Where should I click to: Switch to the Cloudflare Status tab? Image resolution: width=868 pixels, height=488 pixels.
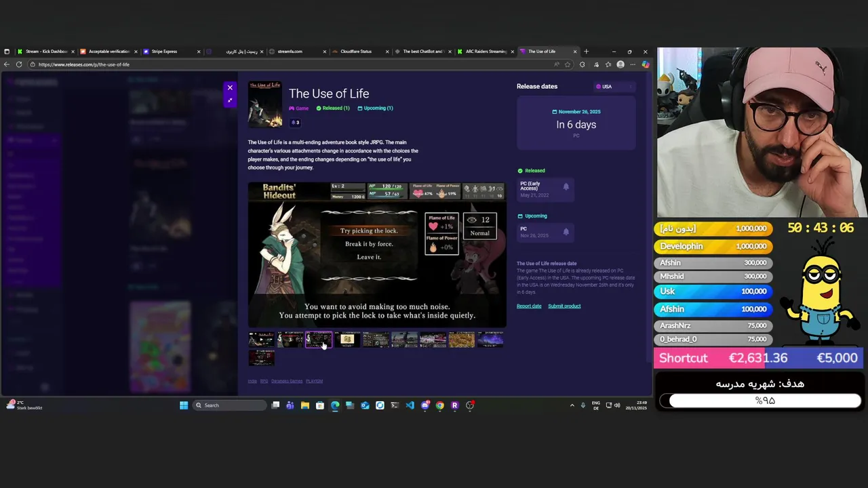(360, 52)
